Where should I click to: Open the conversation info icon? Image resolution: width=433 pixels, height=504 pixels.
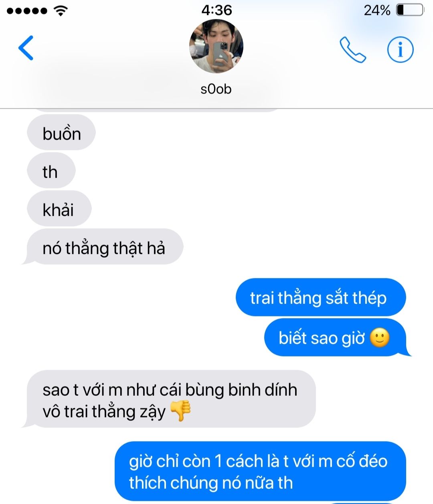click(400, 50)
